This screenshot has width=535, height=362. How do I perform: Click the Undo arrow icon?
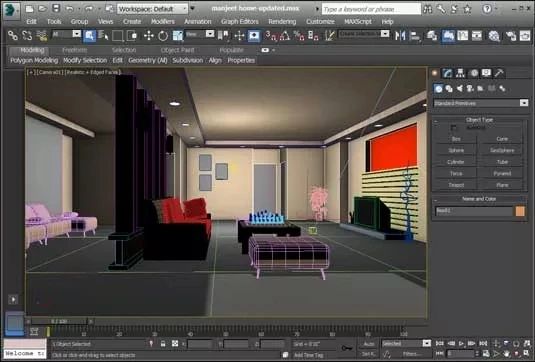pyautogui.click(x=69, y=9)
